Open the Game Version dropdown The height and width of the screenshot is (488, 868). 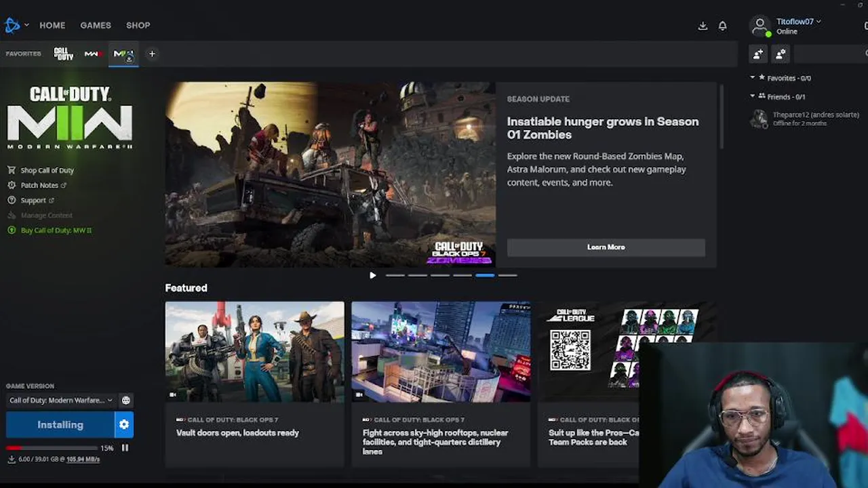pyautogui.click(x=60, y=401)
